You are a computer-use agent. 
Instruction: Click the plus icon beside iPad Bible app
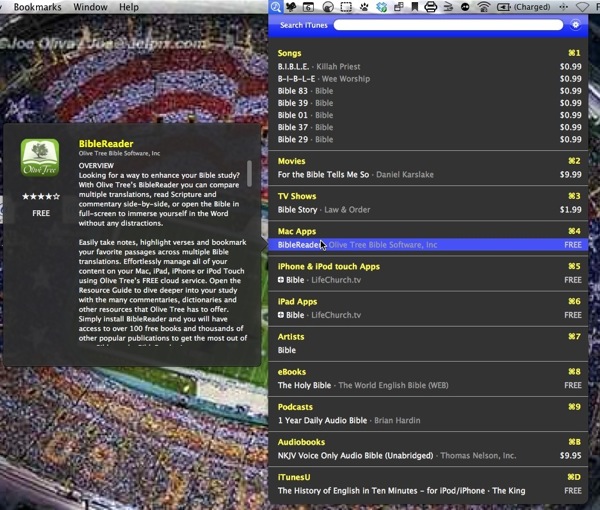point(281,315)
